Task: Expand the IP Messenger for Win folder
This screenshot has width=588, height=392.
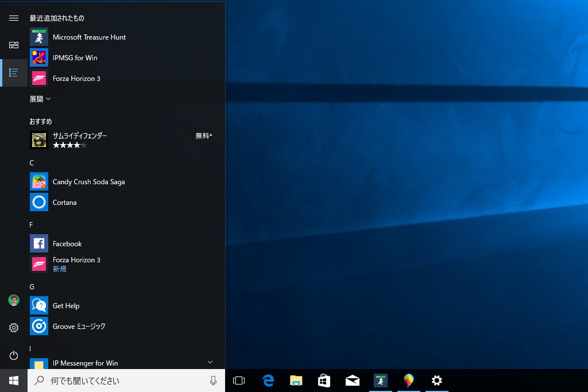Action: 210,362
